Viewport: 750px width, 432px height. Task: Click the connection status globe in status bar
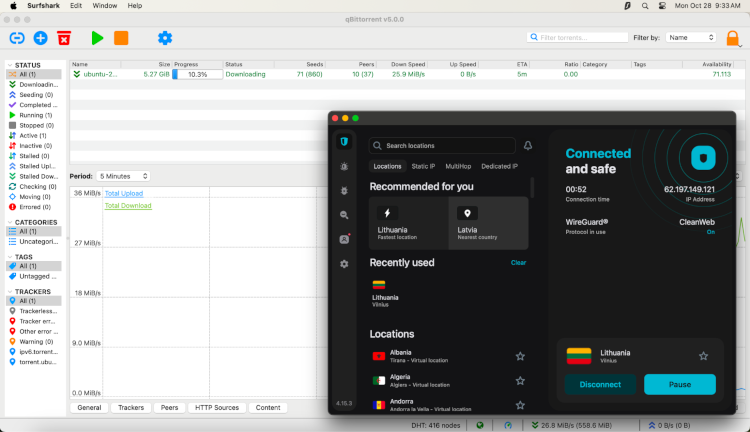pyautogui.click(x=480, y=425)
